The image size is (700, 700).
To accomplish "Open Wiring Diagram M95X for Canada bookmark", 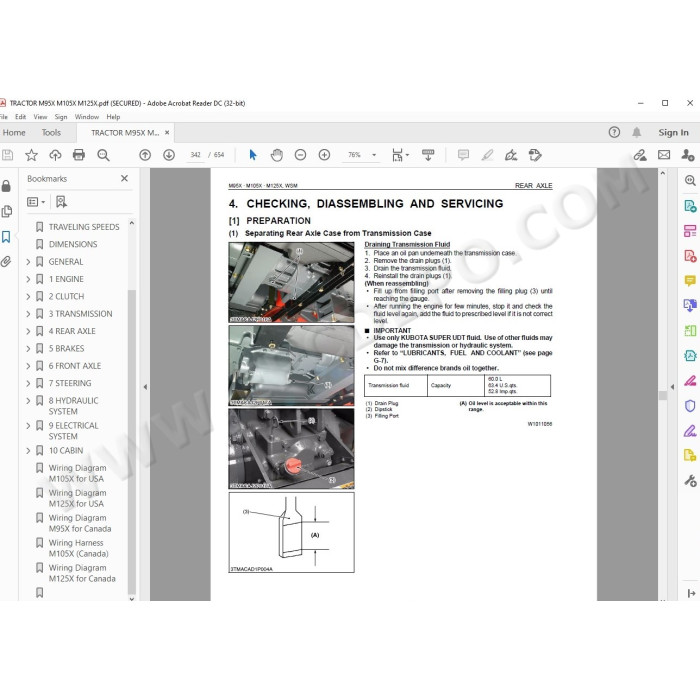I will (x=80, y=523).
